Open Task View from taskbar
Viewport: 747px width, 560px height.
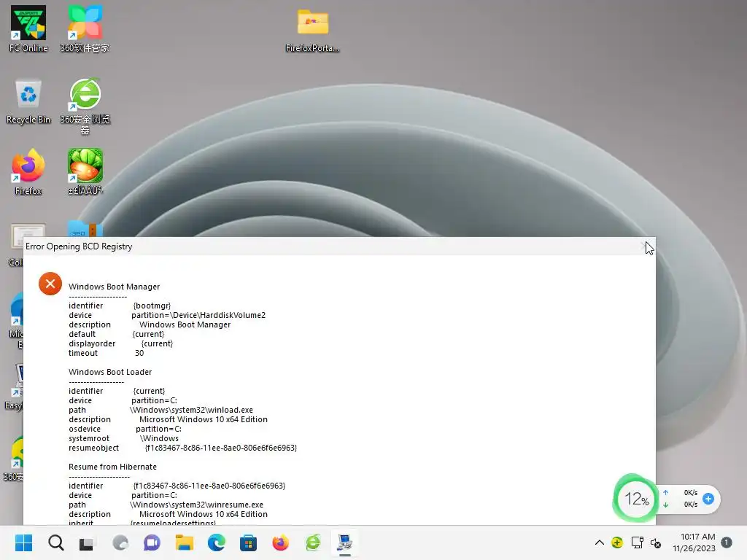click(x=86, y=543)
